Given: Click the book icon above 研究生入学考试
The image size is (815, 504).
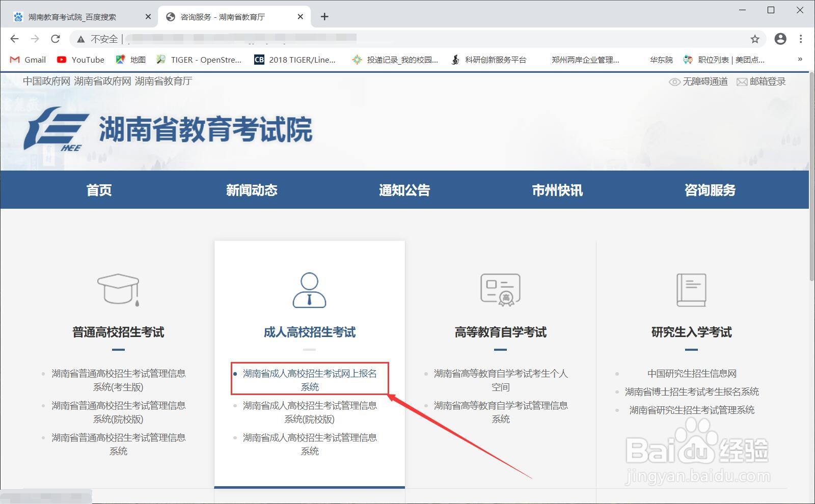Looking at the screenshot, I should click(692, 290).
